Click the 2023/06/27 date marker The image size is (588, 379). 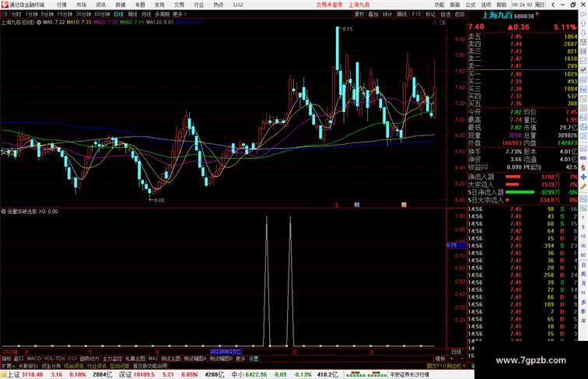click(226, 352)
